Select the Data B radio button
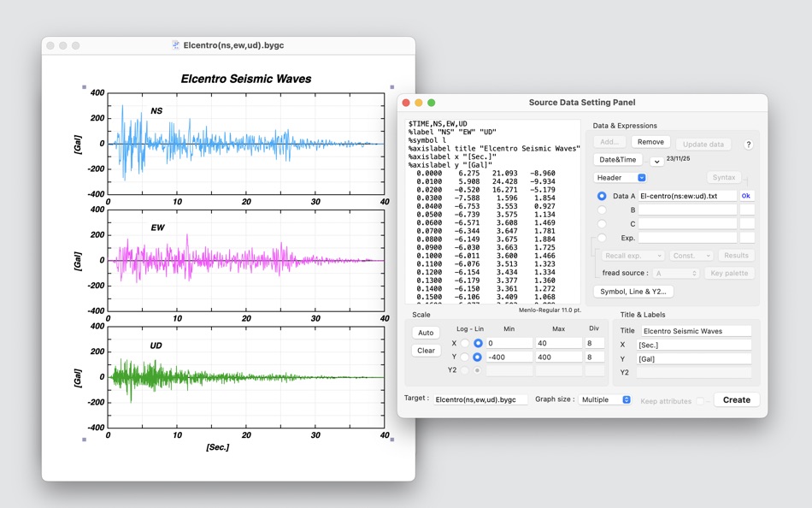Viewport: 812px width, 508px height. [602, 210]
